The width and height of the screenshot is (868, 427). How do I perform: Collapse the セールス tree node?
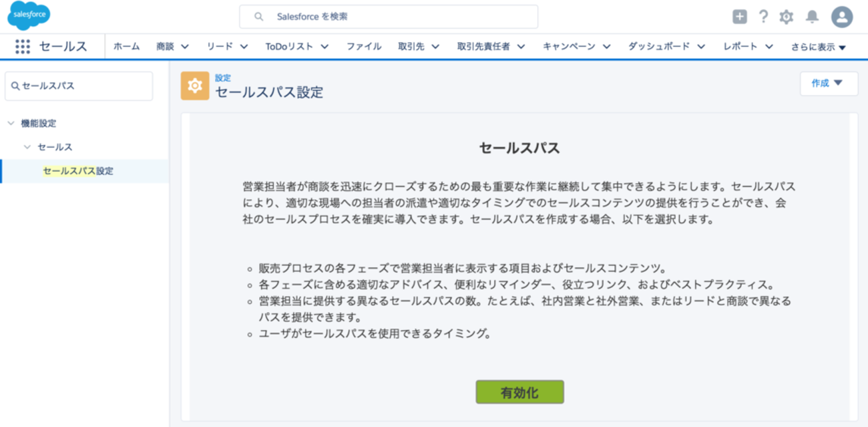(27, 147)
